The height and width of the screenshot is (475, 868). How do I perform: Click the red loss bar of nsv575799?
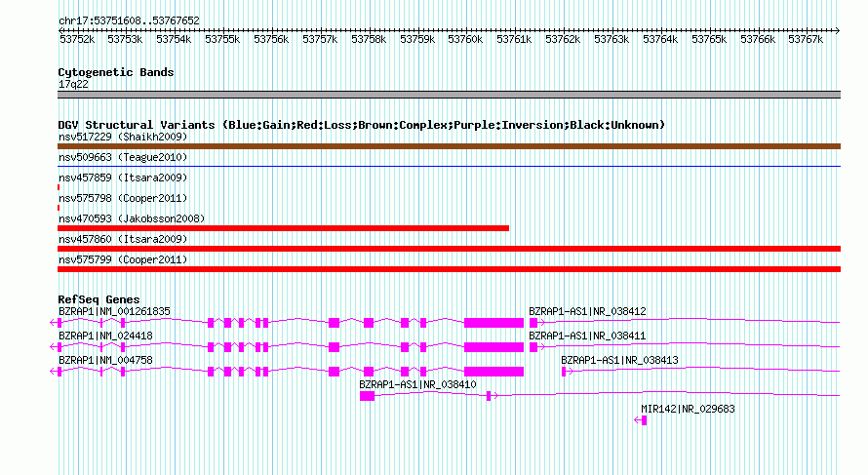point(449,269)
